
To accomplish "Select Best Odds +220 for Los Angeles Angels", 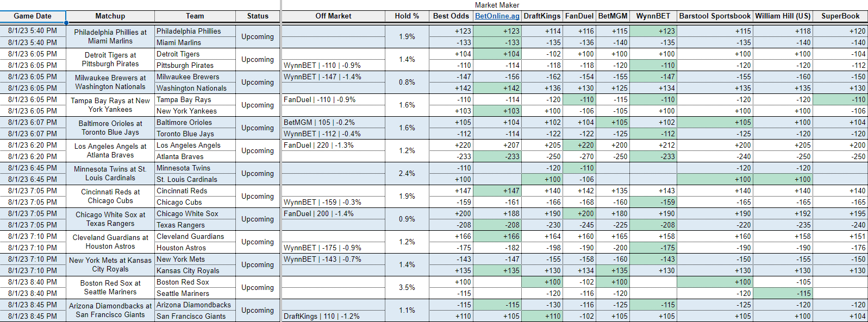I will [x=451, y=145].
